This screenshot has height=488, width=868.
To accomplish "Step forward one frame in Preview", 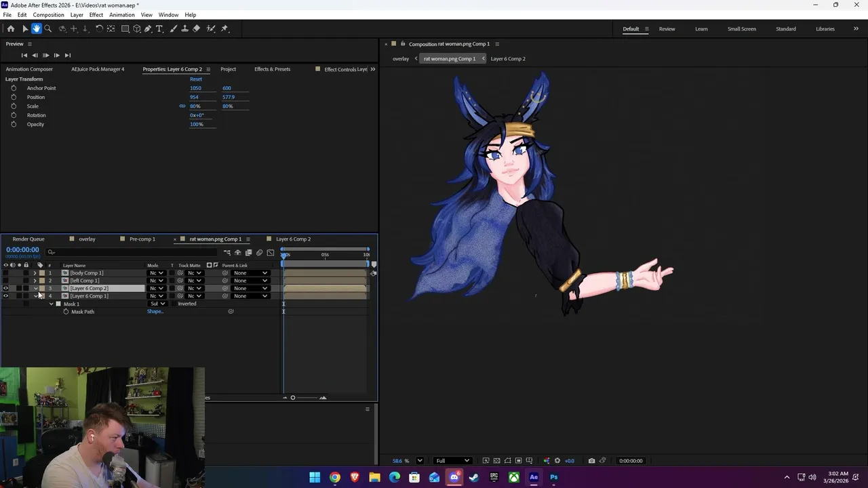I will [56, 55].
